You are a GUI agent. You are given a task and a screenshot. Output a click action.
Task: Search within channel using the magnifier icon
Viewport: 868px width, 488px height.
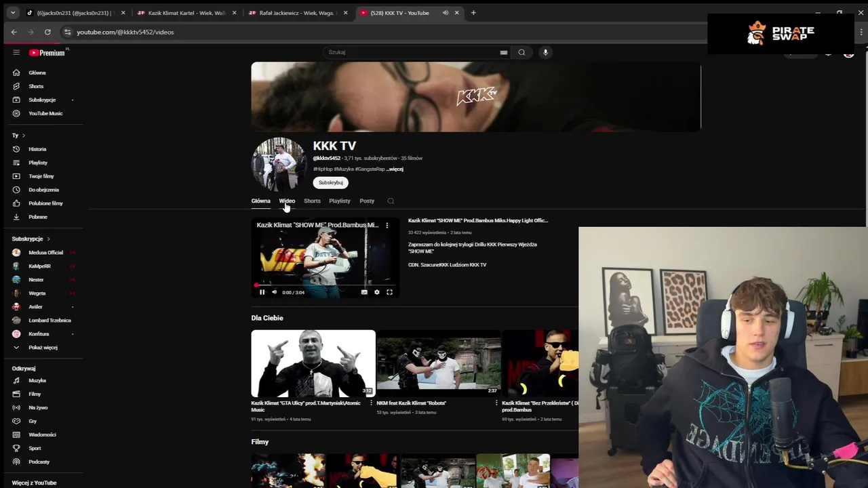tap(391, 201)
